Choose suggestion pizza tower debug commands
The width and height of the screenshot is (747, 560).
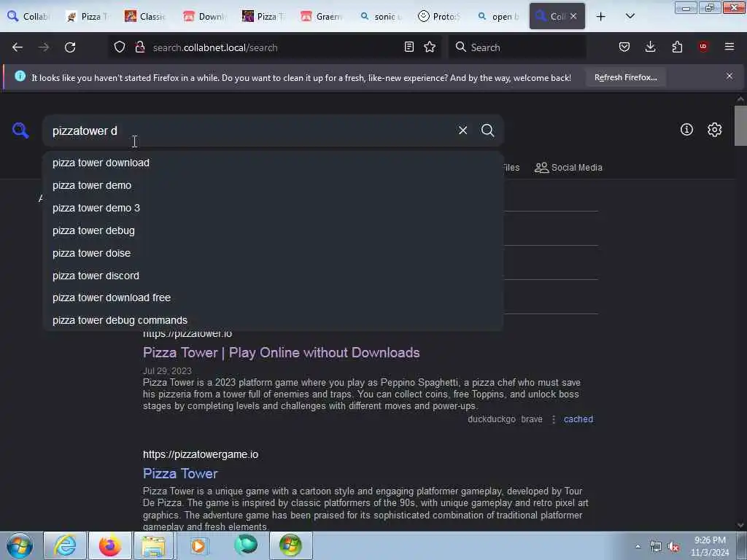tap(273, 320)
